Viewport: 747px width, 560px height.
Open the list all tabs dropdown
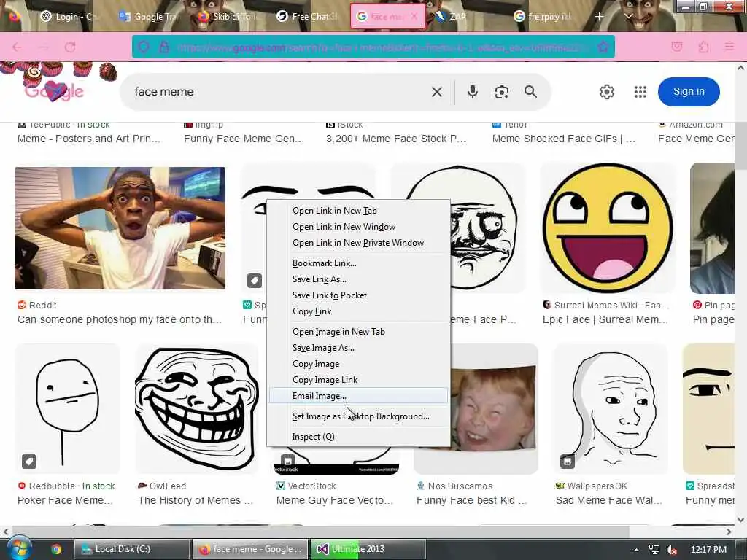tap(628, 16)
